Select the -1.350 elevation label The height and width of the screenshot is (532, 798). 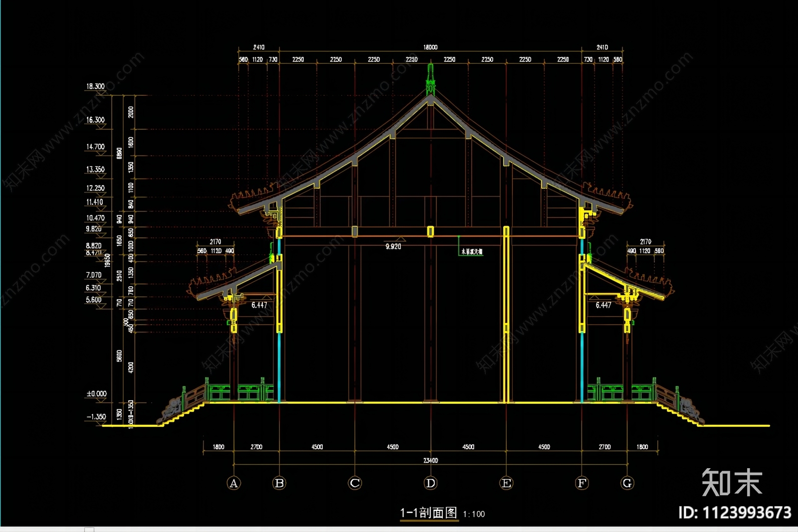click(x=96, y=416)
